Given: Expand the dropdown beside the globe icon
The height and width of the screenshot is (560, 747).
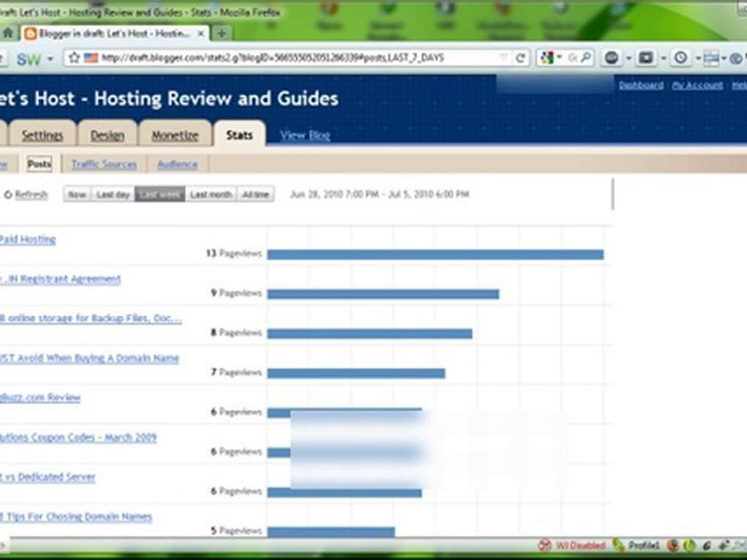Looking at the screenshot, I should 629,58.
